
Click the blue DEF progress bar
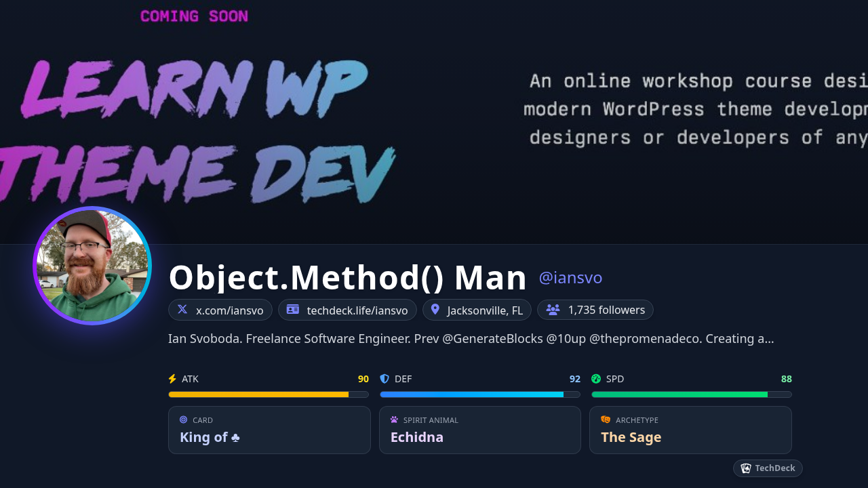(479, 394)
